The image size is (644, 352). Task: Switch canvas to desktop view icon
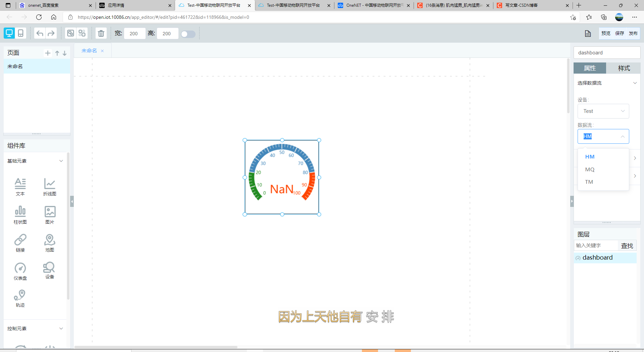(x=9, y=33)
